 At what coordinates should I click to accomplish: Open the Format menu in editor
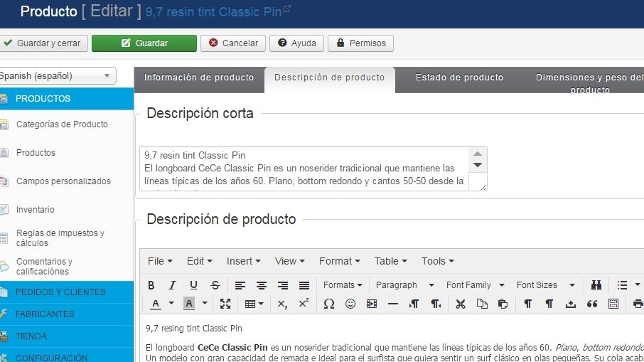[339, 261]
